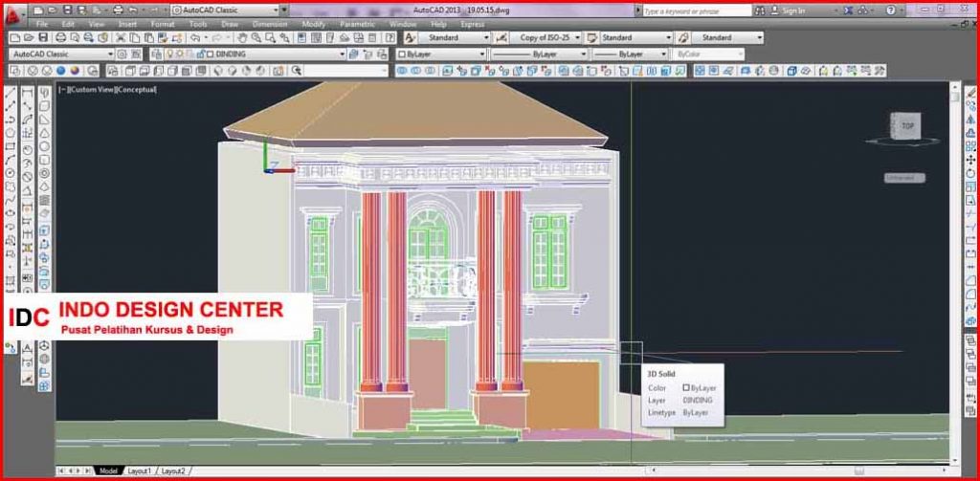The width and height of the screenshot is (980, 481).
Task: Open the File menu
Action: coord(42,24)
